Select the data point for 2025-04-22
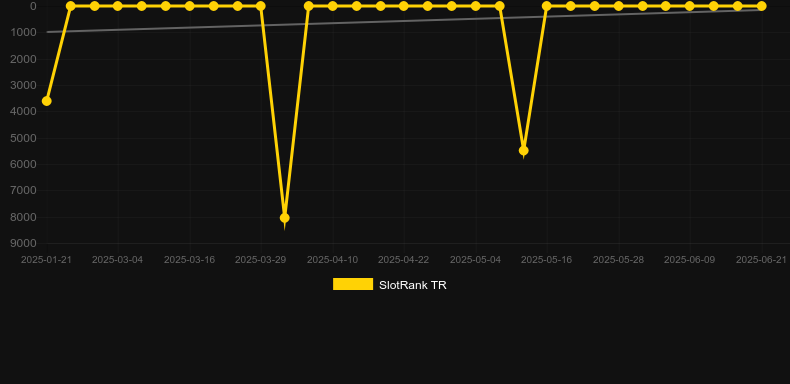The width and height of the screenshot is (790, 384). click(x=404, y=6)
